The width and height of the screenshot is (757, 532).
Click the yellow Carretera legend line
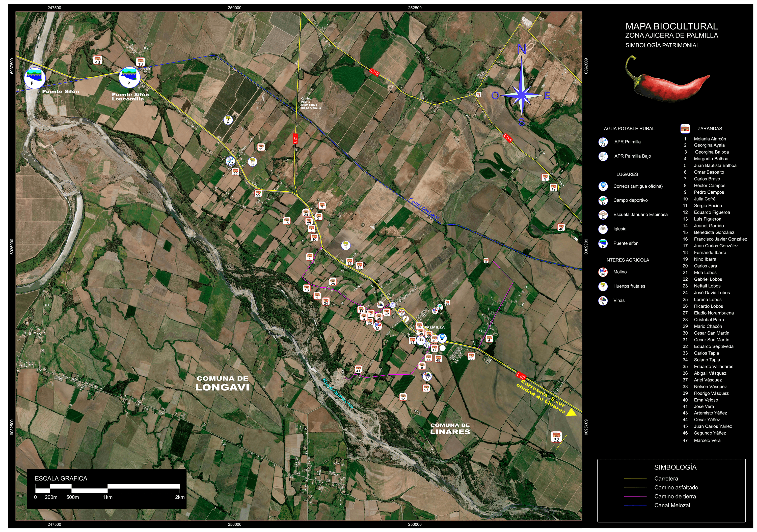click(635, 479)
